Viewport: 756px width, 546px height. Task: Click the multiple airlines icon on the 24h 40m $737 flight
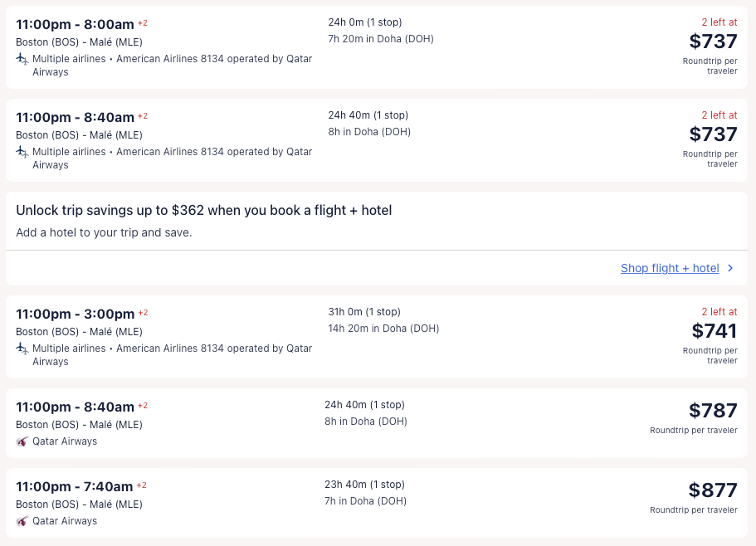22,152
